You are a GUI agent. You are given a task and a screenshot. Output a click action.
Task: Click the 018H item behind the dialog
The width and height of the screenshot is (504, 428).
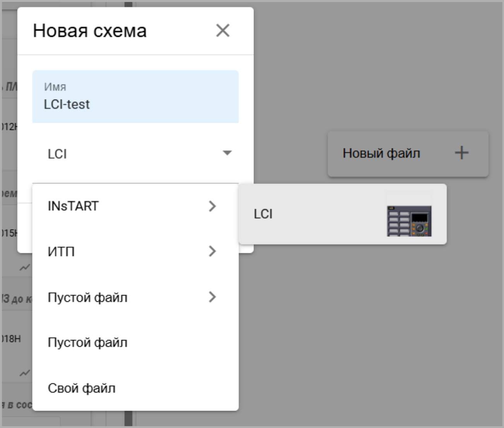tap(11, 339)
